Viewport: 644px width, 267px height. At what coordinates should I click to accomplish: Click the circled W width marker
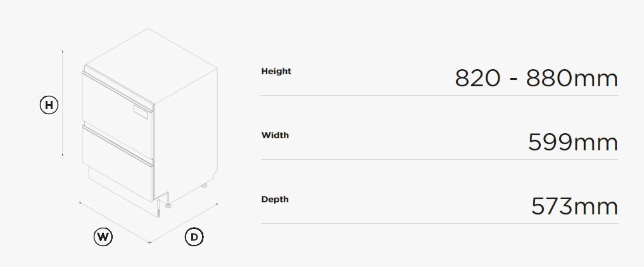tap(103, 237)
